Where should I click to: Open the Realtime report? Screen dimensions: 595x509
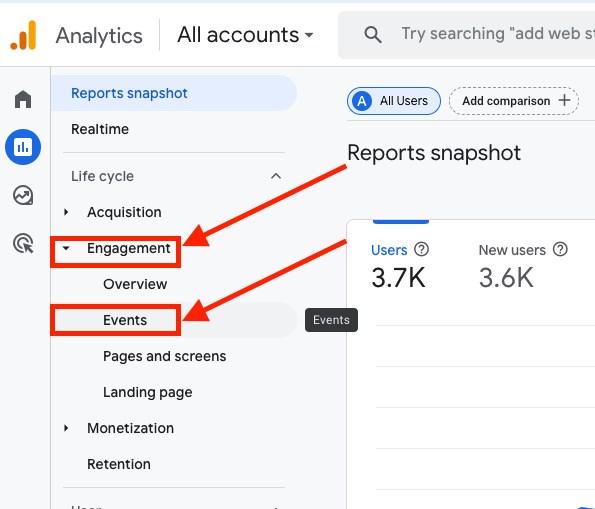point(100,129)
